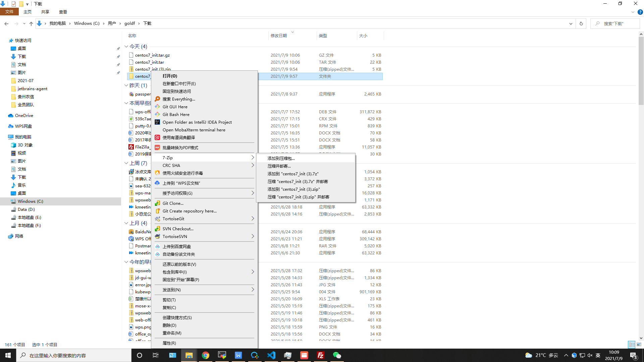Collapse the 上月 (4) group

coord(126,223)
